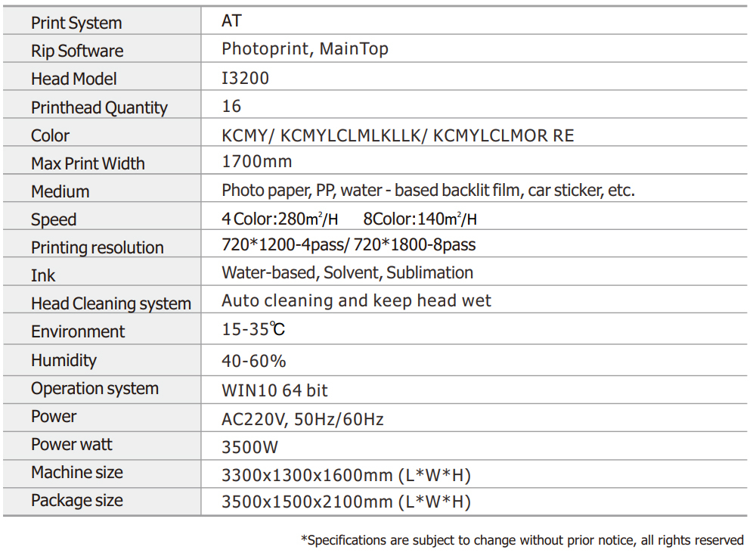Click the specifications disclaimer footnote text
756x553 pixels.
(522, 539)
